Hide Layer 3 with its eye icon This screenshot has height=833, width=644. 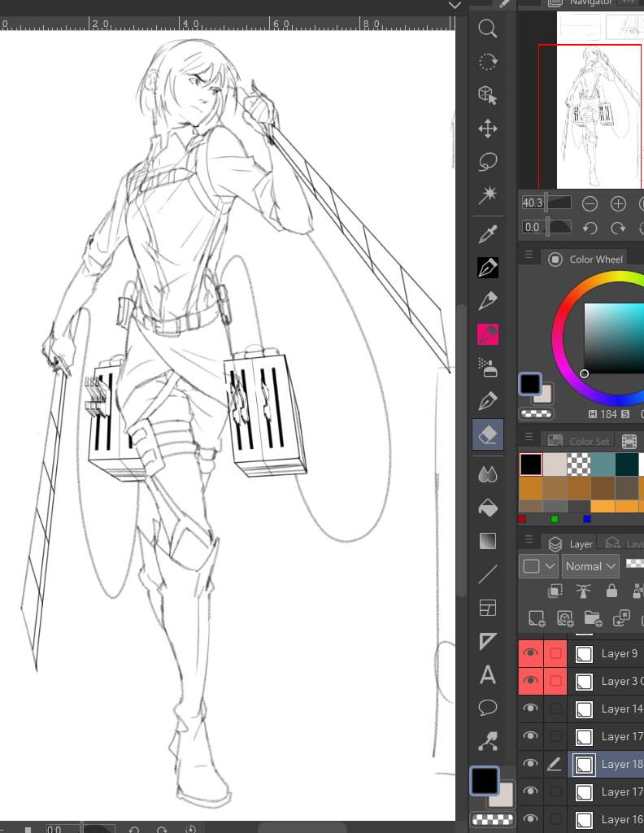[x=530, y=681]
